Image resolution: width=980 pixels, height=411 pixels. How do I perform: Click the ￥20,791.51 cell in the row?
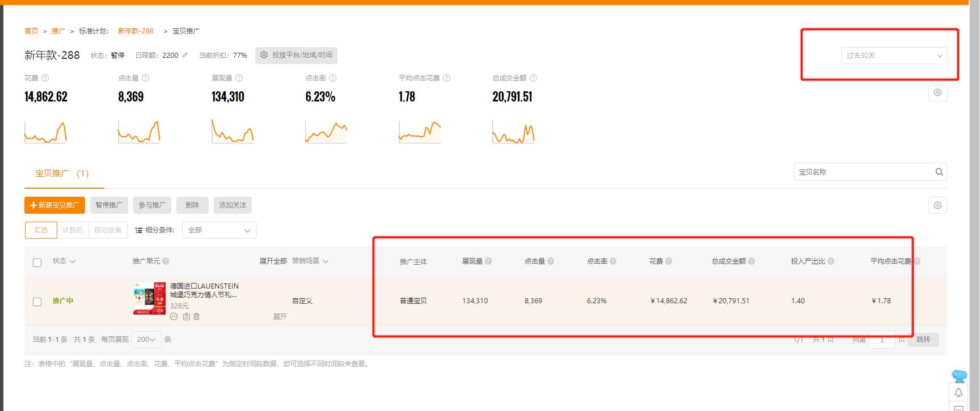tap(731, 301)
